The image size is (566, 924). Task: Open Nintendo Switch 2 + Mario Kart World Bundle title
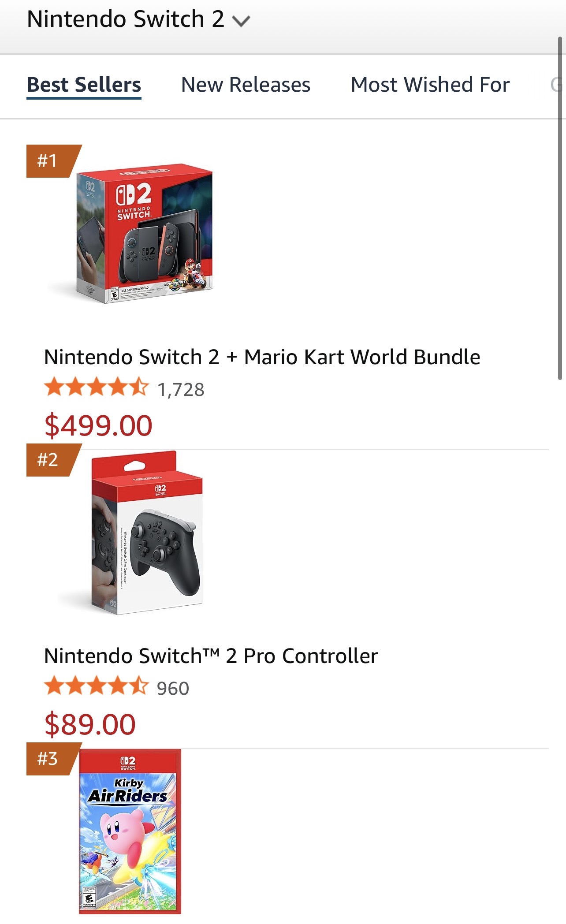[262, 357]
